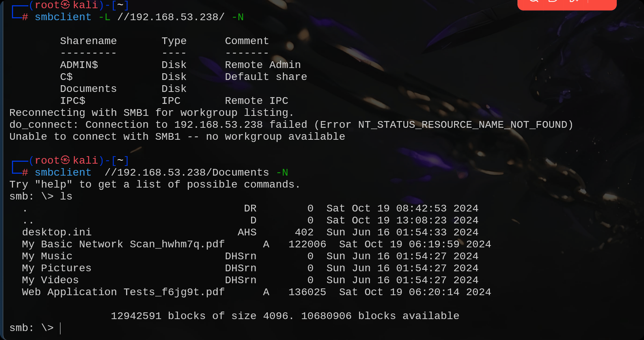Select the 'My Music' directory entry
644x340 pixels.
pyautogui.click(x=47, y=256)
